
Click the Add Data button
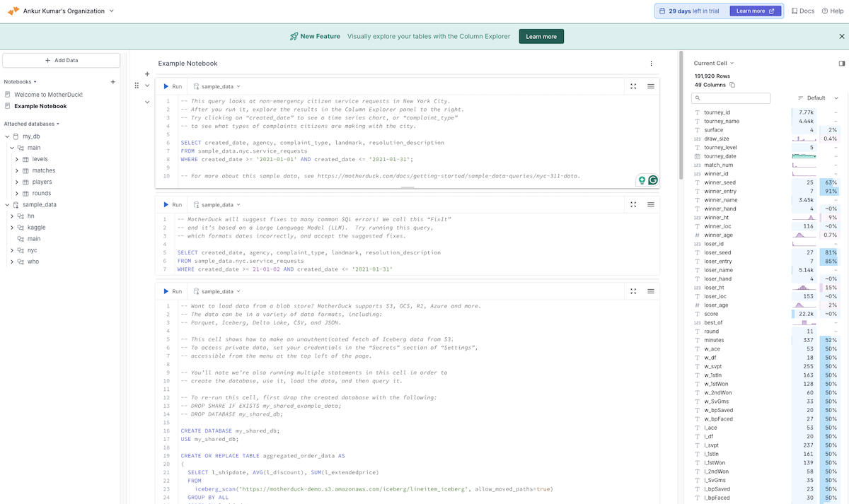click(x=62, y=61)
